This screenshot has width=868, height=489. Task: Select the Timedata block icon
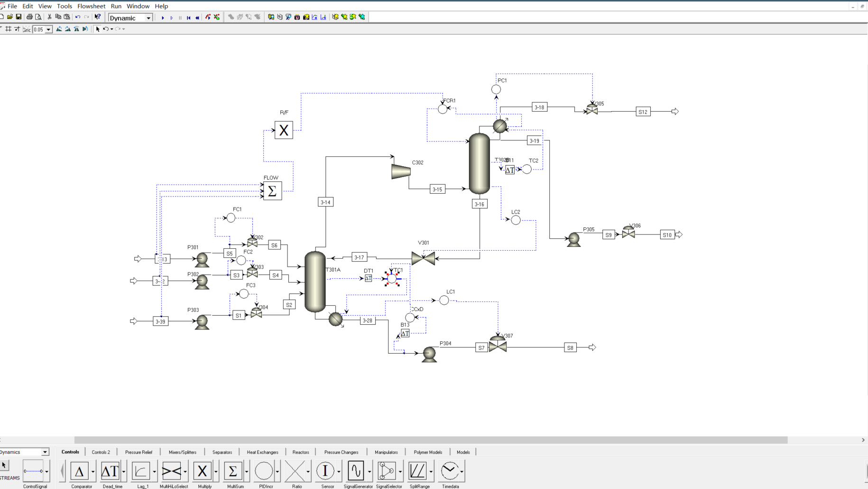point(449,471)
